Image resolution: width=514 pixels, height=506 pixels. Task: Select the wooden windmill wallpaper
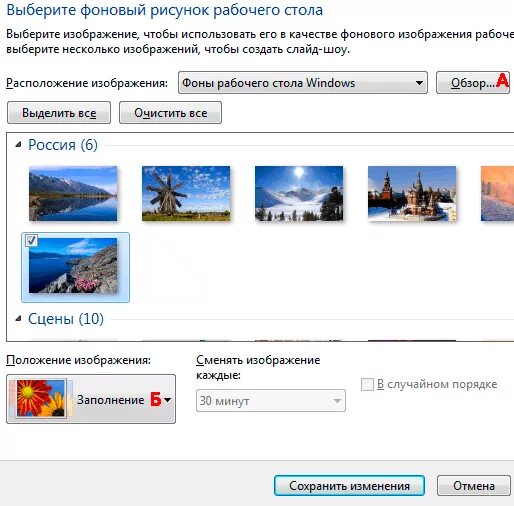pyautogui.click(x=186, y=194)
